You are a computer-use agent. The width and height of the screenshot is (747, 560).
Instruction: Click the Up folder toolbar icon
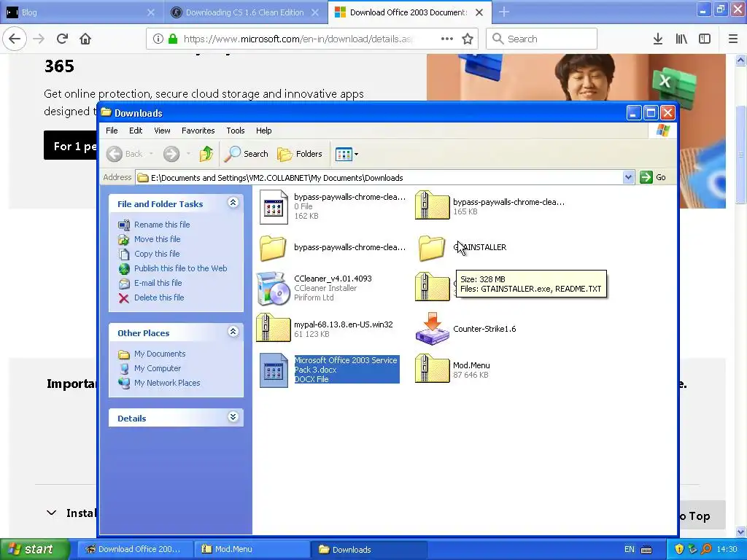[206, 154]
